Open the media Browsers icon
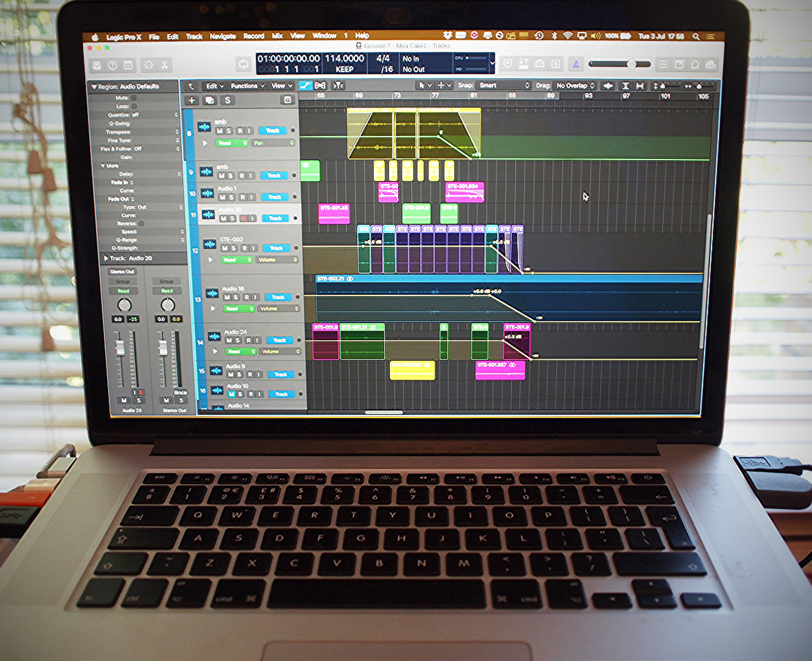Image resolution: width=812 pixels, height=661 pixels. click(710, 64)
